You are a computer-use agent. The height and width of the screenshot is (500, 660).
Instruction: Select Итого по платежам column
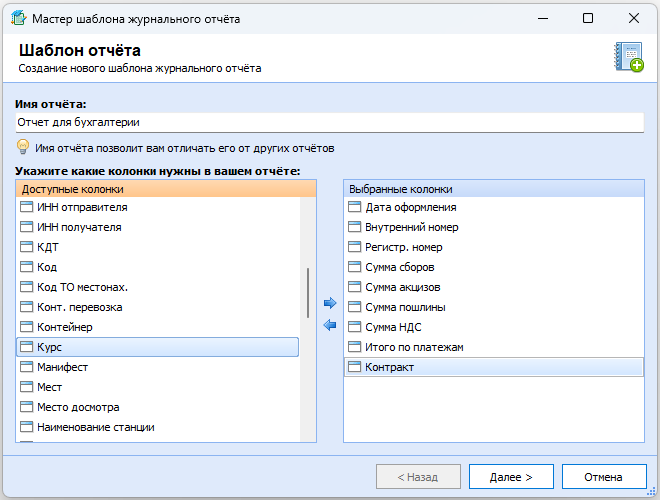[x=414, y=347]
